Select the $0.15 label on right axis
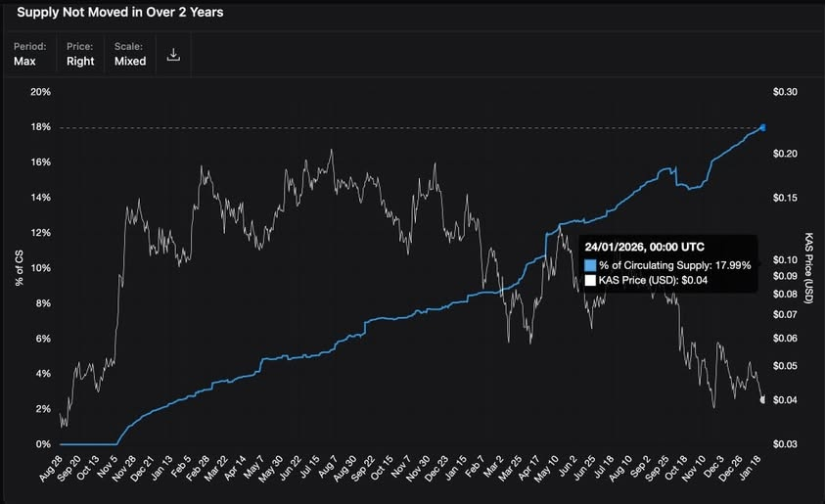The image size is (825, 504). (x=785, y=198)
